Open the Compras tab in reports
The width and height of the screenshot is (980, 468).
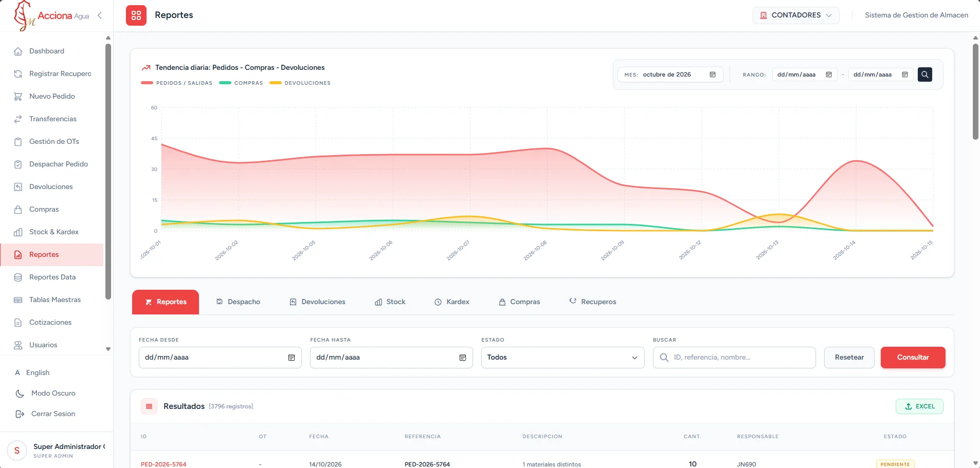coord(519,302)
